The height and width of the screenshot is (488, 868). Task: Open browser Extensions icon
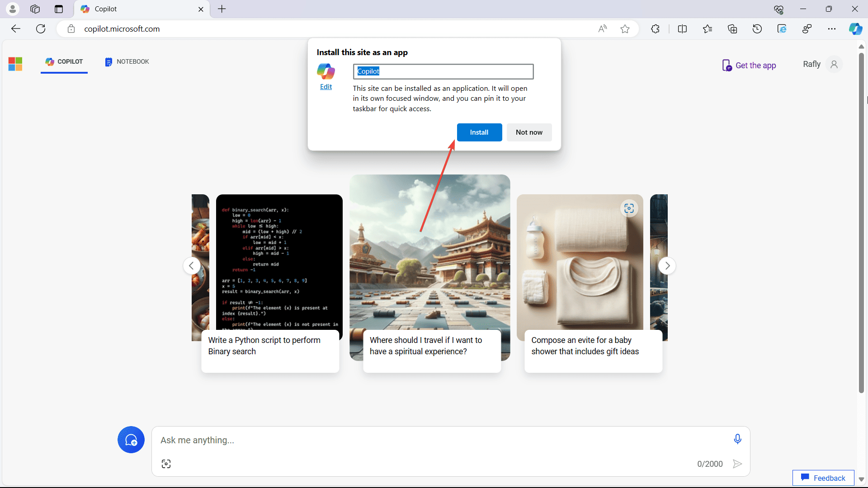tap(655, 28)
